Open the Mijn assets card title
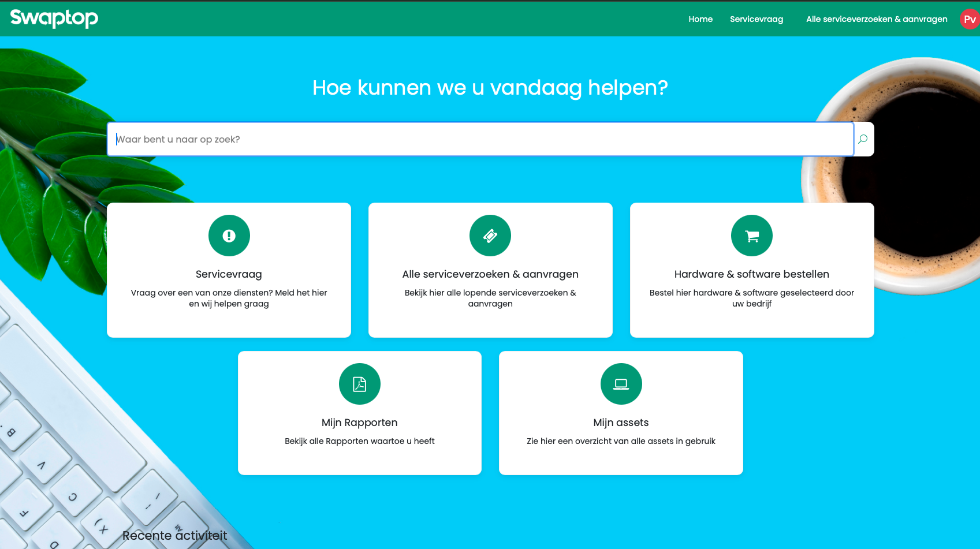 pyautogui.click(x=621, y=423)
